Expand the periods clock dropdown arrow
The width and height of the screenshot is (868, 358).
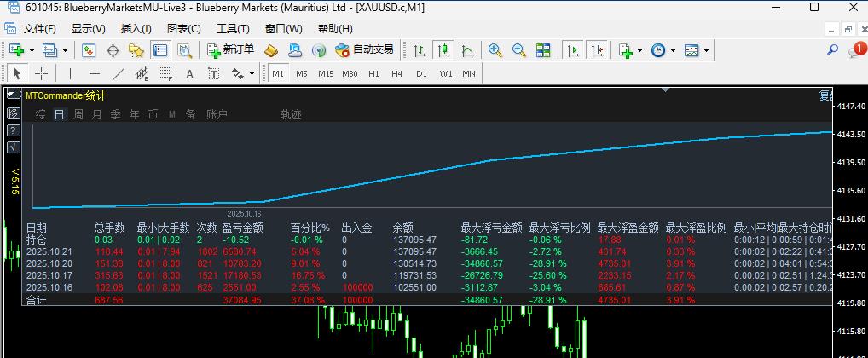point(673,51)
